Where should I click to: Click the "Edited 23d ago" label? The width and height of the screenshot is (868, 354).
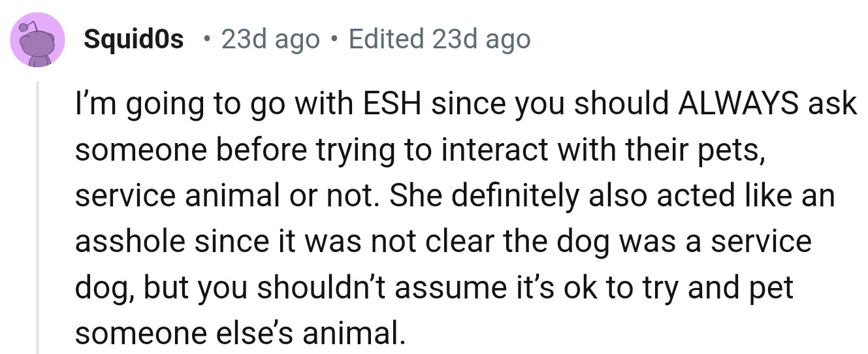pos(439,40)
